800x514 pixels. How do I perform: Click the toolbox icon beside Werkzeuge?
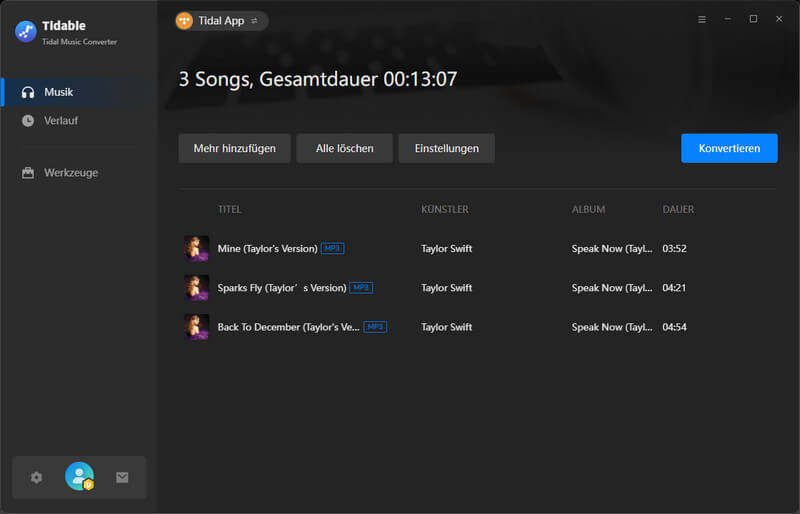(28, 173)
